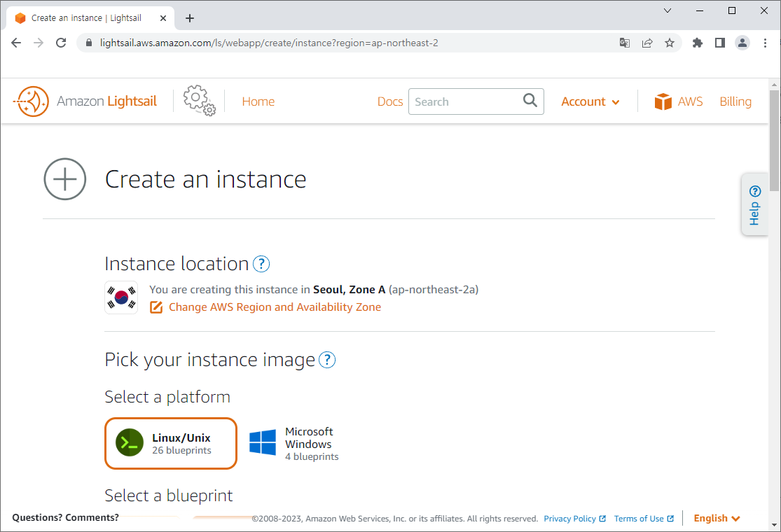The width and height of the screenshot is (781, 532).
Task: Open Pick your instance image help icon
Action: point(327,359)
